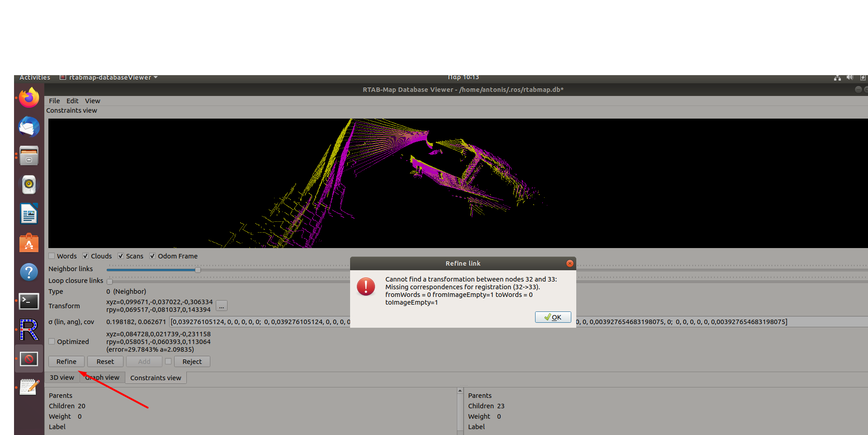Open the Help question mark icon

pyautogui.click(x=29, y=272)
